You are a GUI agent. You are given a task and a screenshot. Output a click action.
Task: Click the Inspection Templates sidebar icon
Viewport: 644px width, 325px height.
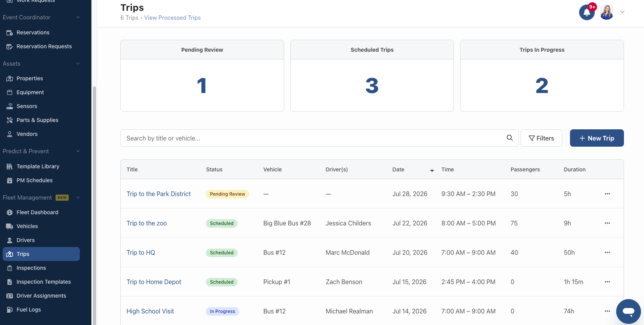pyautogui.click(x=10, y=282)
